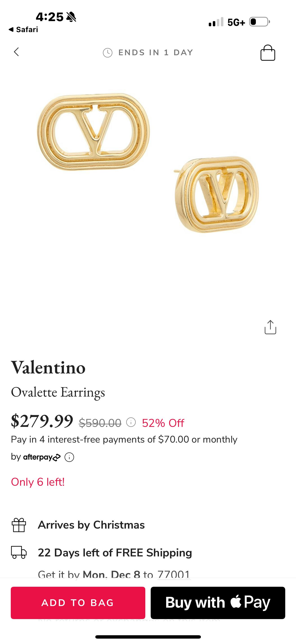Screen dimensions: 296x644
Task: Tap the front-view gold earring image
Action: 94,132
